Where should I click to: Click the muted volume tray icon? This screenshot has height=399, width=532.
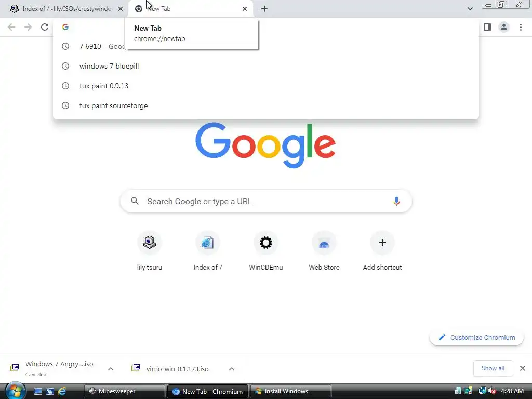pyautogui.click(x=493, y=391)
